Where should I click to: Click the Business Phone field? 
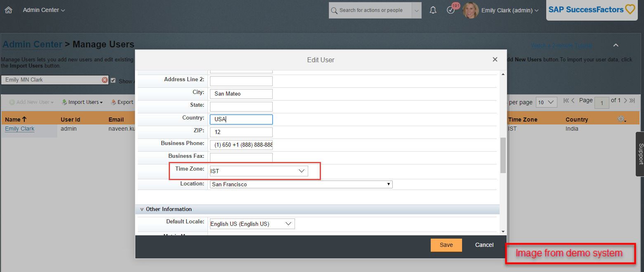click(241, 145)
